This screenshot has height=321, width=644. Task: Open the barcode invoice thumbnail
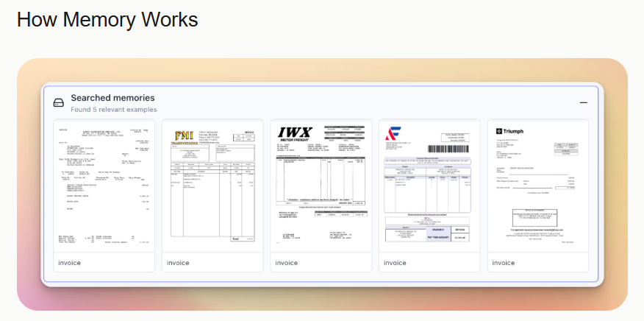pos(429,186)
